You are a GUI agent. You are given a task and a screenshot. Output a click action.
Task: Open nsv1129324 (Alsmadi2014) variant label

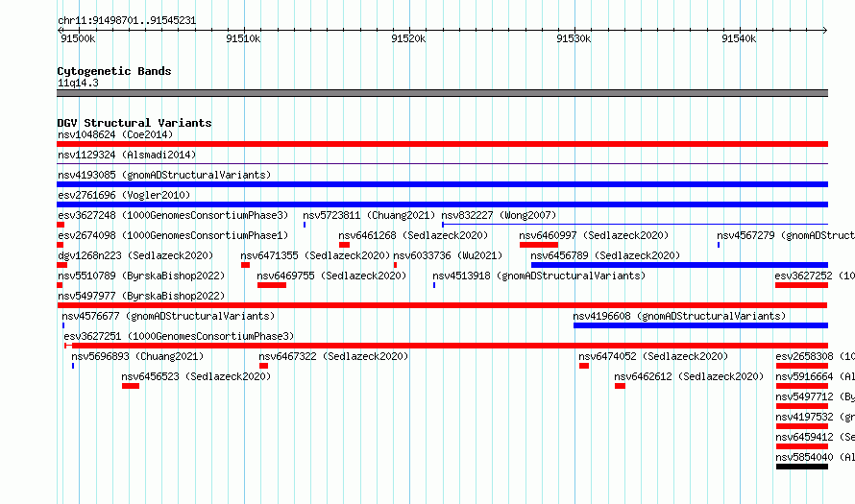pyautogui.click(x=127, y=155)
